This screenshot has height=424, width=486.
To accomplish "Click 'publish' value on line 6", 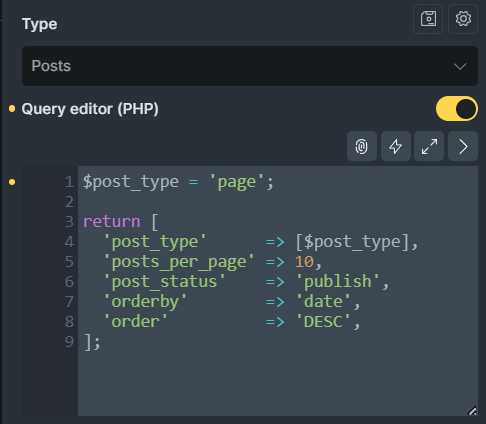I will click(337, 282).
